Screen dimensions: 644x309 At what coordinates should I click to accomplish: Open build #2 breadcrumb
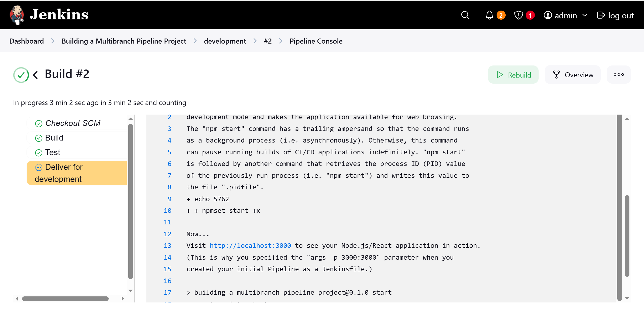click(268, 41)
